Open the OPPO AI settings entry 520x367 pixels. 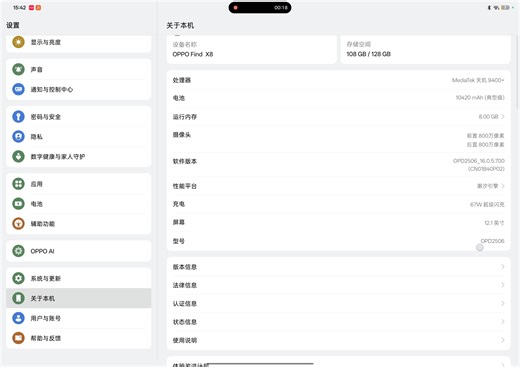click(79, 251)
